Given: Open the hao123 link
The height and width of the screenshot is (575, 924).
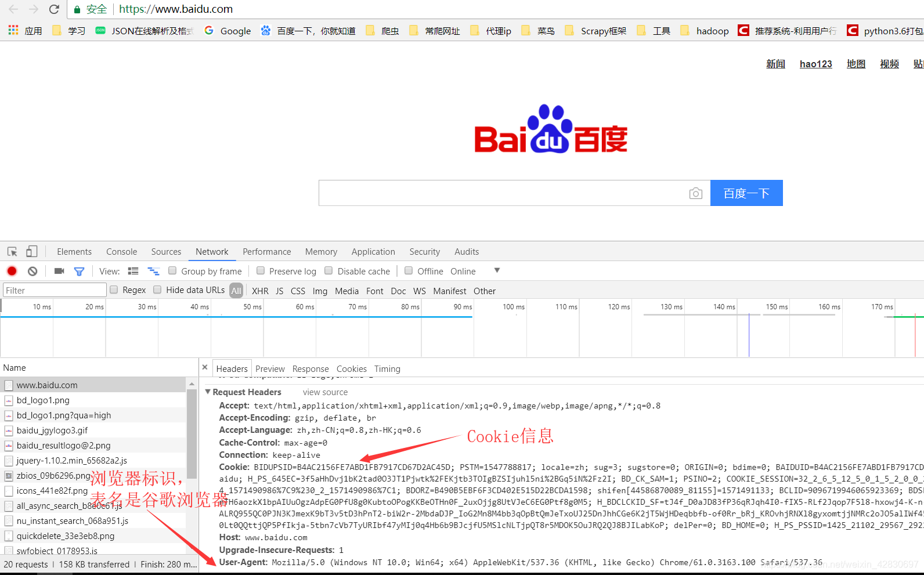Looking at the screenshot, I should tap(816, 64).
